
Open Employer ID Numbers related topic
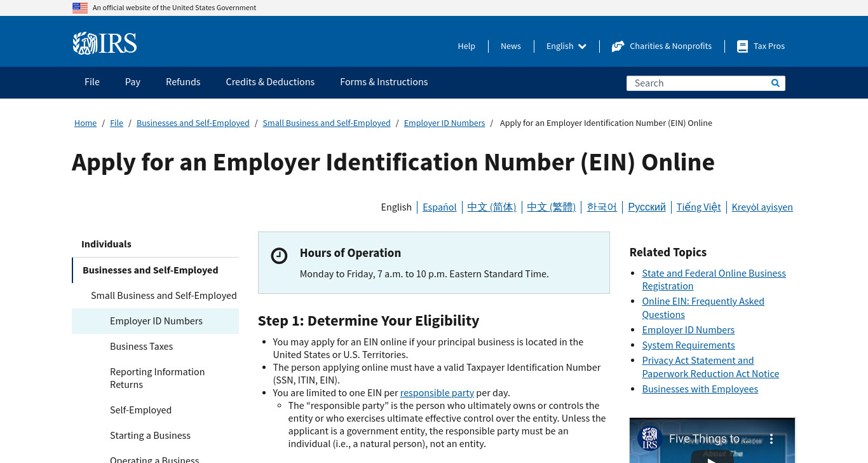pyautogui.click(x=688, y=329)
